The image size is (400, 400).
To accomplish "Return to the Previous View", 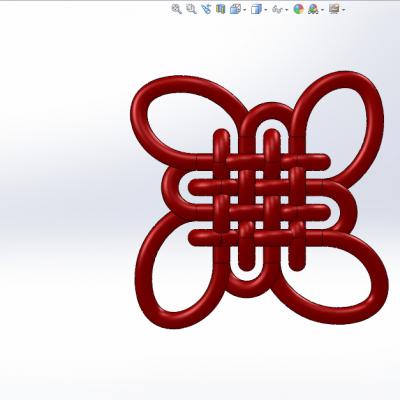I will coord(206,9).
